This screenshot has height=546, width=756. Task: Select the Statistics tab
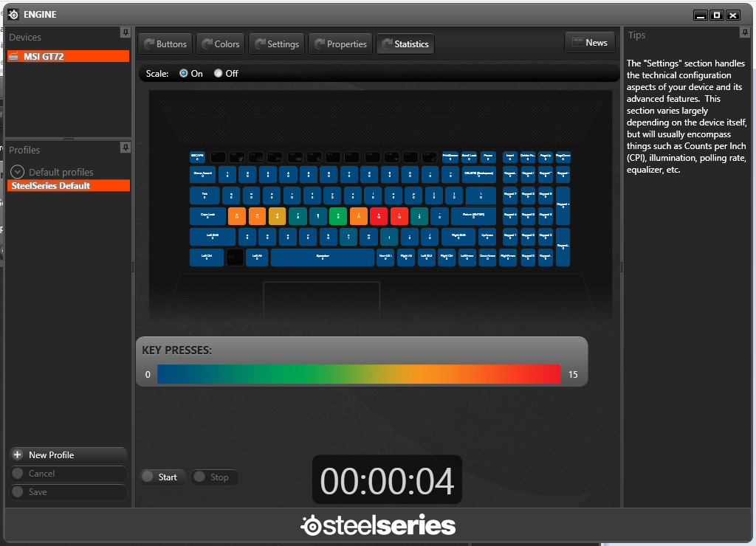pos(405,44)
